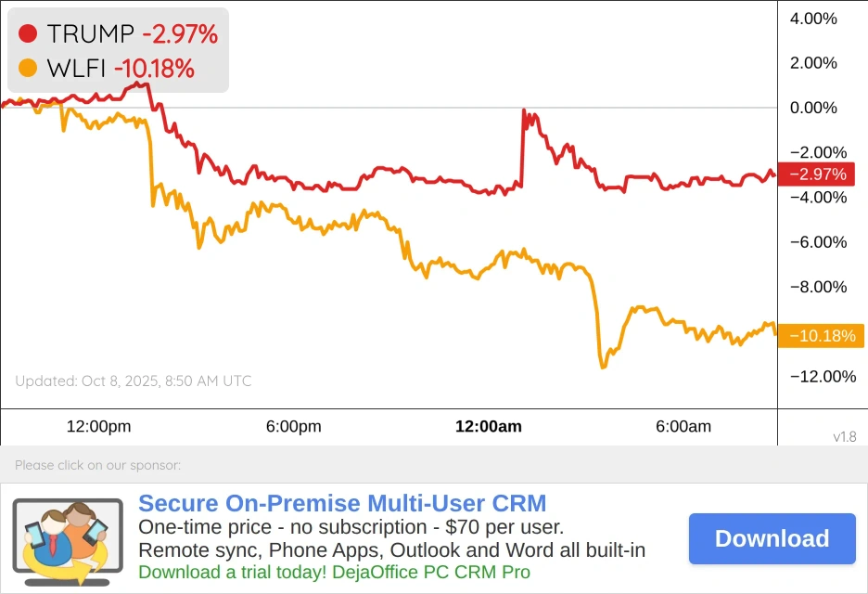Click the Updated Oct 8 timestamp text
Screen dimensions: 868x594
[133, 381]
